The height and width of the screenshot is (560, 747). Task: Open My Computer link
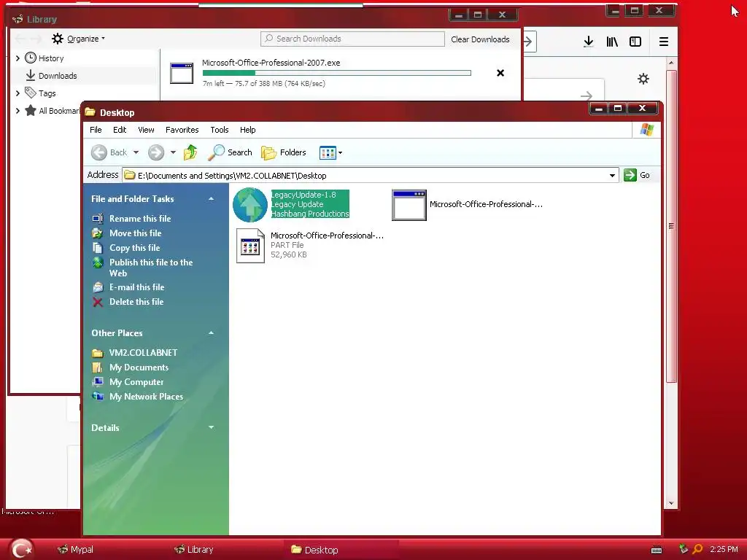(136, 382)
